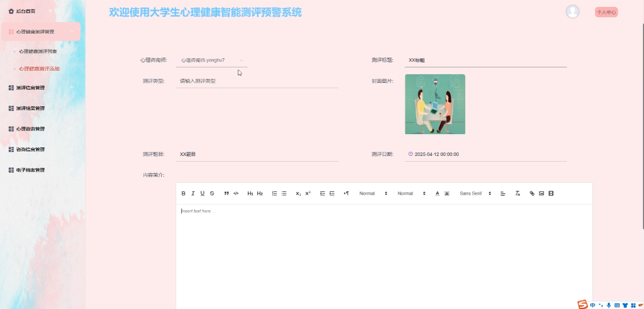Open Sogou soft keyboard
644x309 pixels.
[617, 305]
